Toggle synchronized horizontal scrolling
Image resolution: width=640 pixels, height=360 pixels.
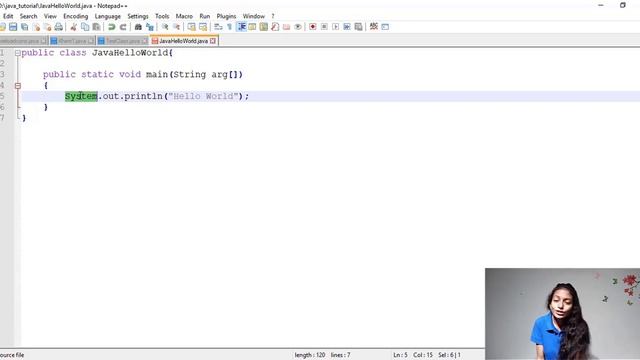point(203,27)
